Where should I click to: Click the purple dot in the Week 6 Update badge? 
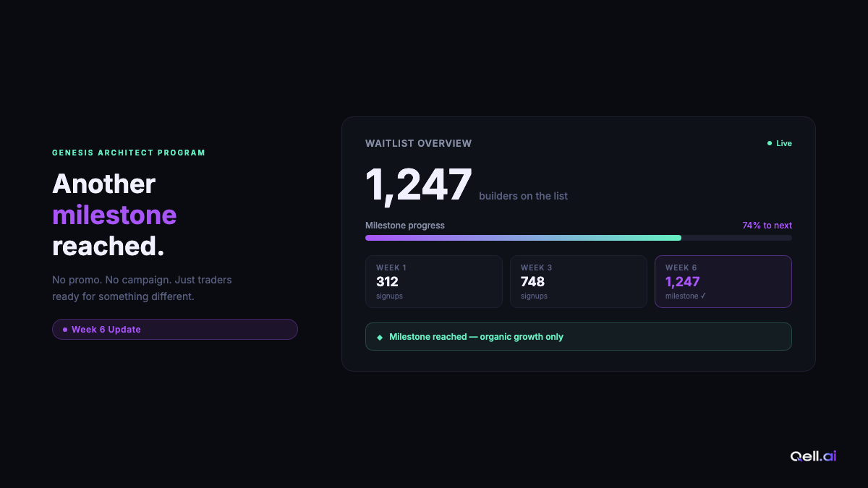tap(65, 330)
